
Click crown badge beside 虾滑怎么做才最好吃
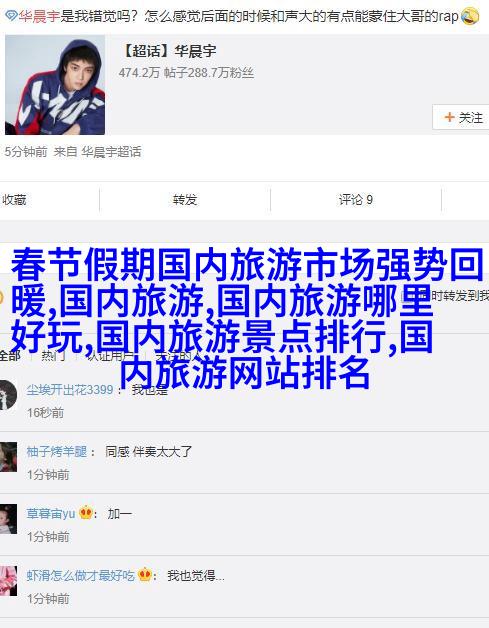(x=145, y=575)
